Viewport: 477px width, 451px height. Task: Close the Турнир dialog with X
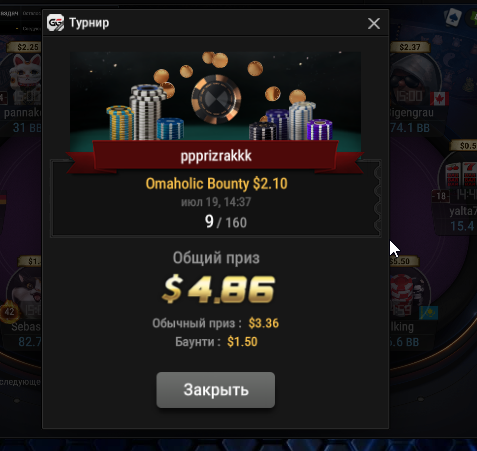tap(374, 24)
